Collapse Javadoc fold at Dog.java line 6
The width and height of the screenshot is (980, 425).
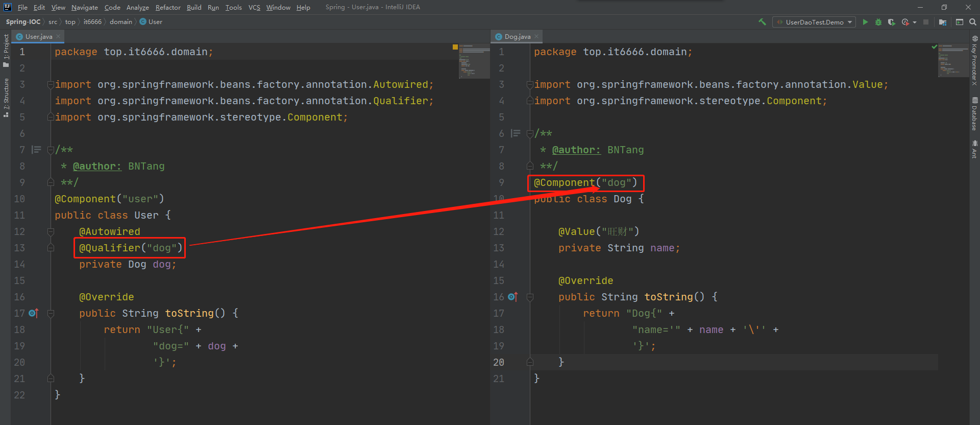530,133
